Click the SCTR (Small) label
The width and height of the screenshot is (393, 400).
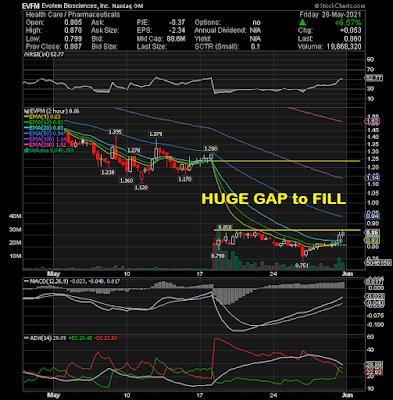point(217,47)
